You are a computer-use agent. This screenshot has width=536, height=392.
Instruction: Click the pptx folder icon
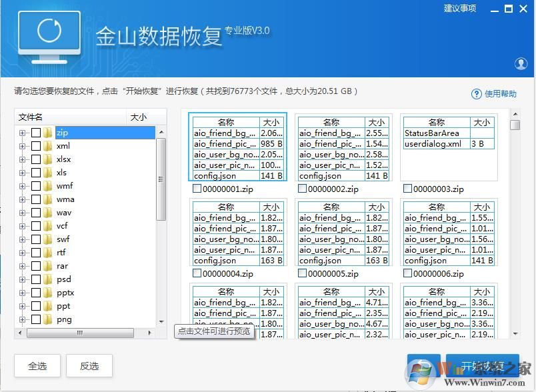(48, 293)
